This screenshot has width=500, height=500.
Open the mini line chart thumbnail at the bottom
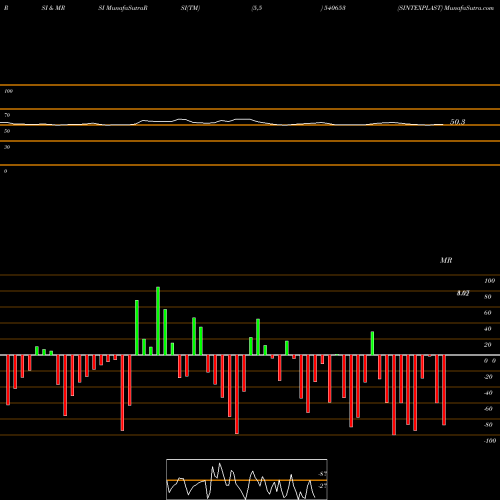click(x=247, y=479)
